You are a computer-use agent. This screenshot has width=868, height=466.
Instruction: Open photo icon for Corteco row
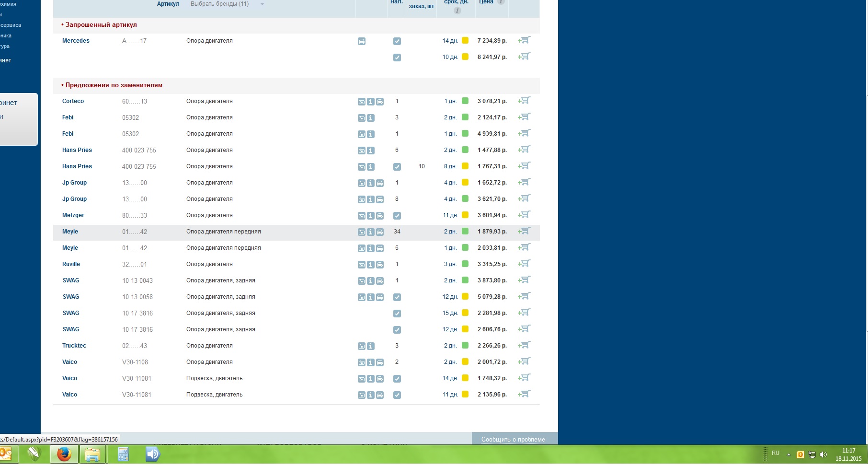[362, 102]
